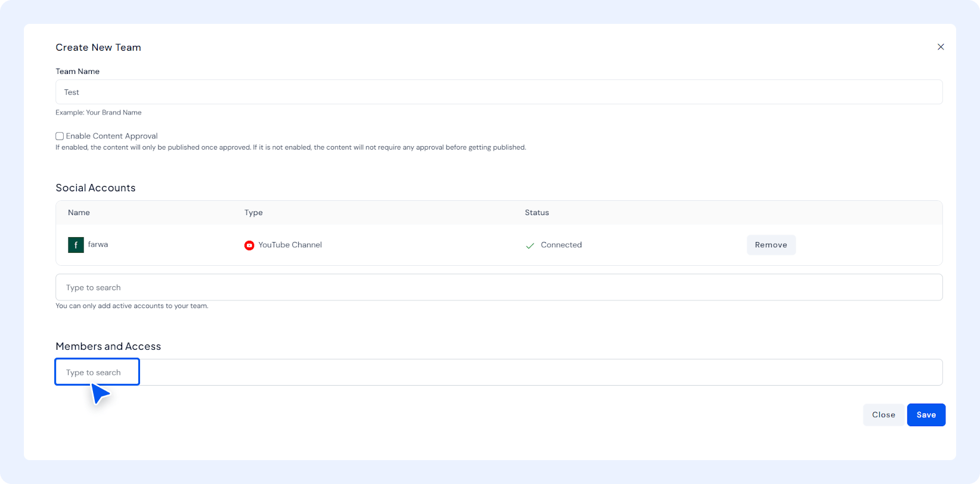Image resolution: width=980 pixels, height=484 pixels.
Task: Close the dialog with the X icon
Action: click(941, 47)
